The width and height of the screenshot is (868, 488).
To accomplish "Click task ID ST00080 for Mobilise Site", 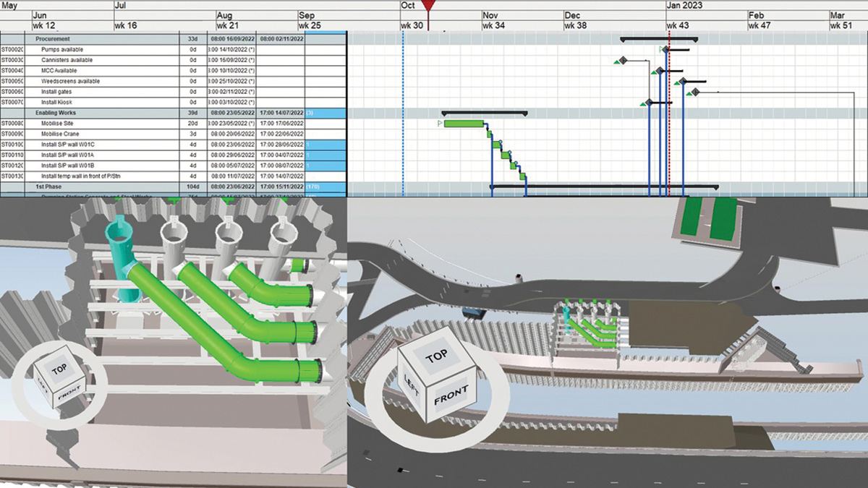I will [x=11, y=123].
